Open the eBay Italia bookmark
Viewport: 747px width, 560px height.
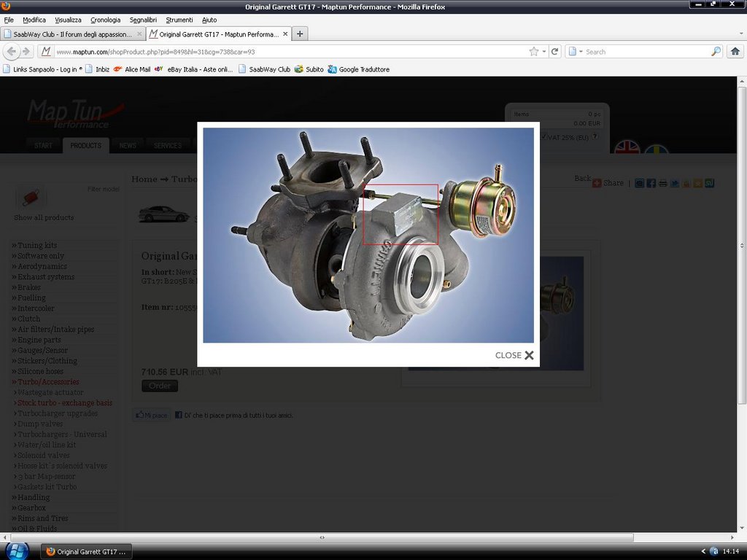pos(193,69)
